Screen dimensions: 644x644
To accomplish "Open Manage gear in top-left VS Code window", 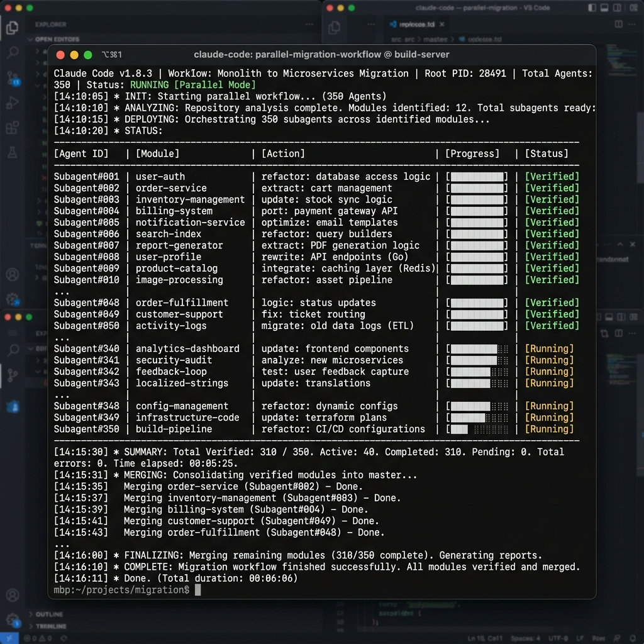I will click(13, 299).
